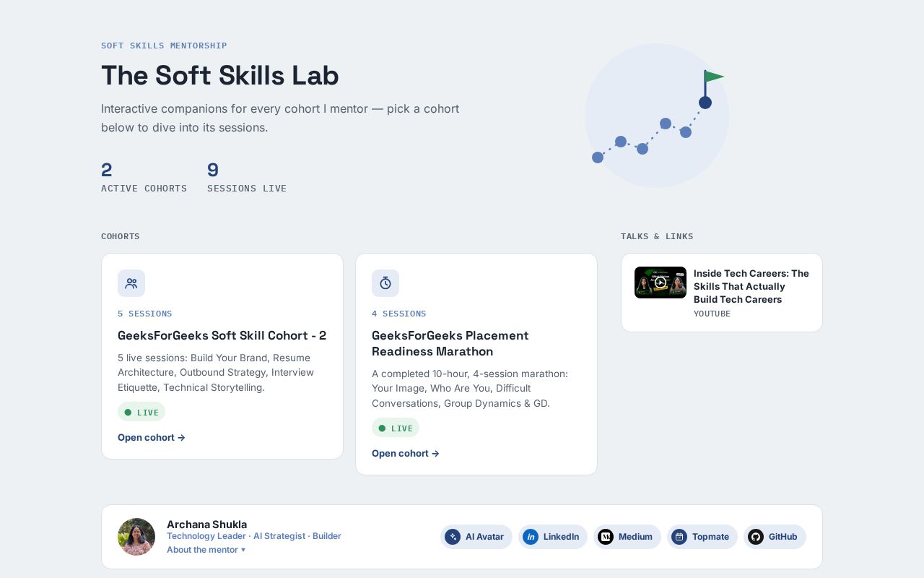Click the GeeksForGeeks Soft Skill Cohort - 2 title
Image resolution: width=924 pixels, height=578 pixels.
222,335
